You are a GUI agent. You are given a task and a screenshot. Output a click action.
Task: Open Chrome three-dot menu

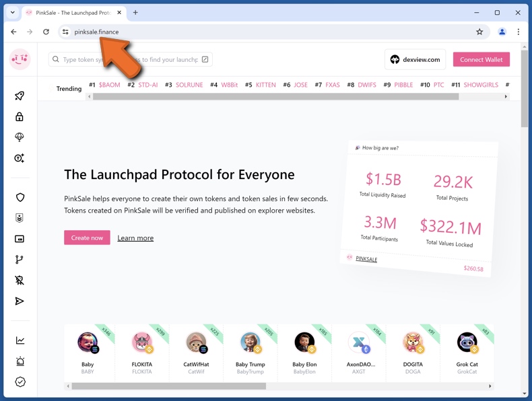[518, 32]
